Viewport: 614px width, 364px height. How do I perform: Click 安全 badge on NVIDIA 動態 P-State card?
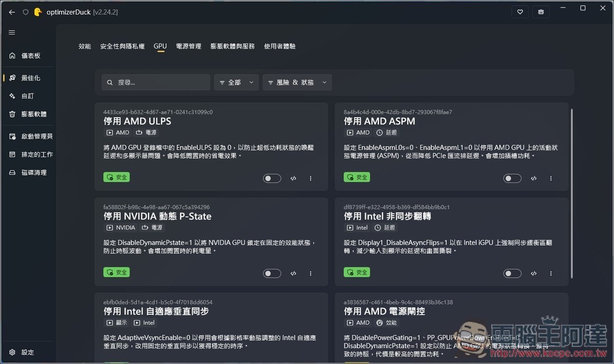(117, 273)
